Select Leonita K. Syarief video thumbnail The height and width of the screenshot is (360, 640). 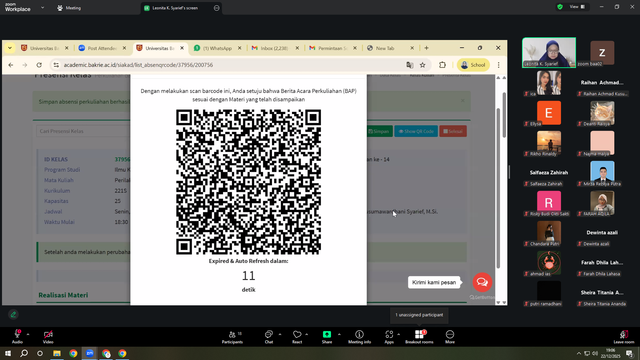(549, 52)
